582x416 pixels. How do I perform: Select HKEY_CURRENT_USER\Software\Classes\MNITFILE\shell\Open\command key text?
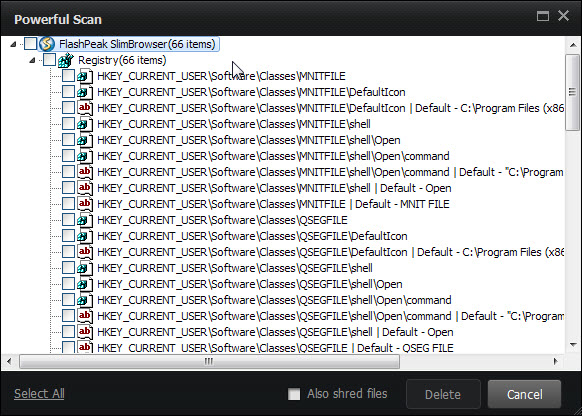coord(273,156)
